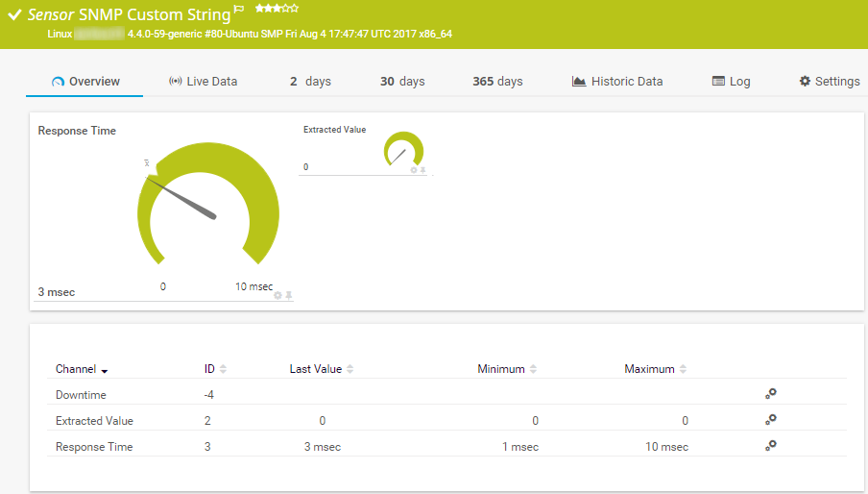Open settings gear for Downtime channel
The height and width of the screenshot is (494, 868).
pos(770,393)
